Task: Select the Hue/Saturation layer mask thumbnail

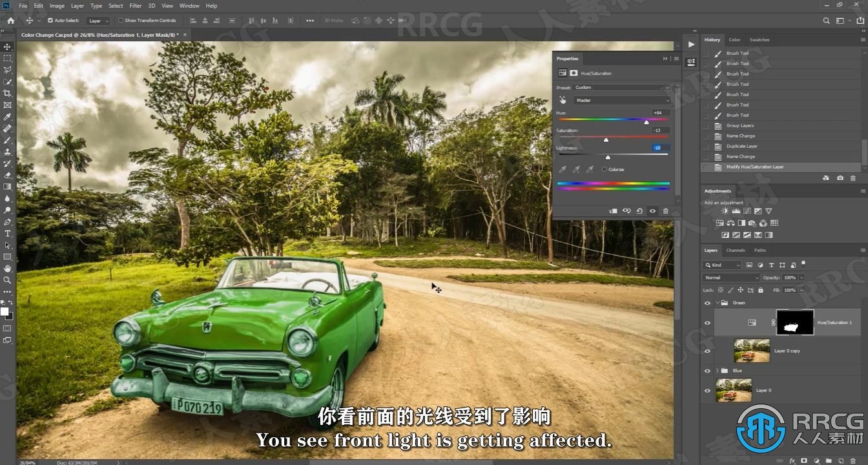Action: click(x=795, y=322)
